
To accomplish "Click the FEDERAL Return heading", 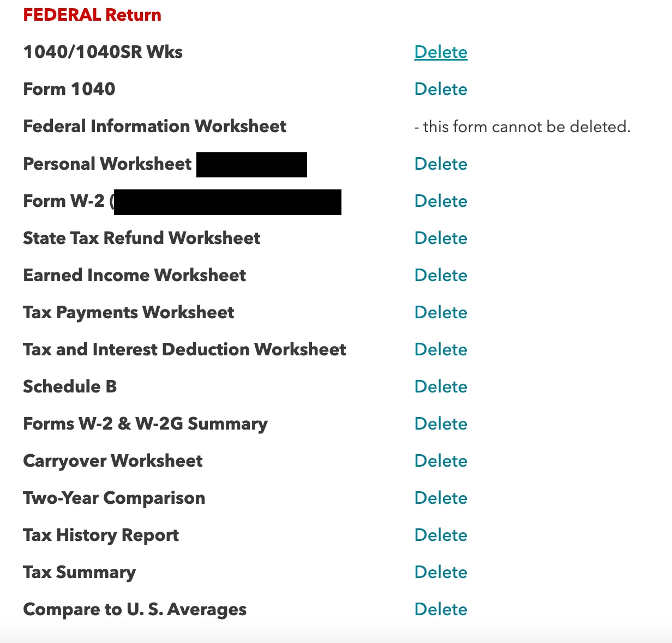I will coord(92,15).
